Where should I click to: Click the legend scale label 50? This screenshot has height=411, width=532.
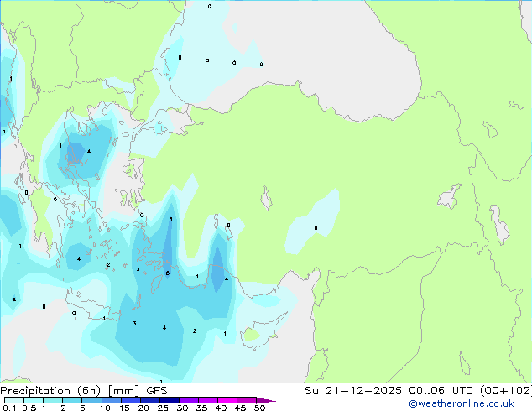[x=259, y=408]
